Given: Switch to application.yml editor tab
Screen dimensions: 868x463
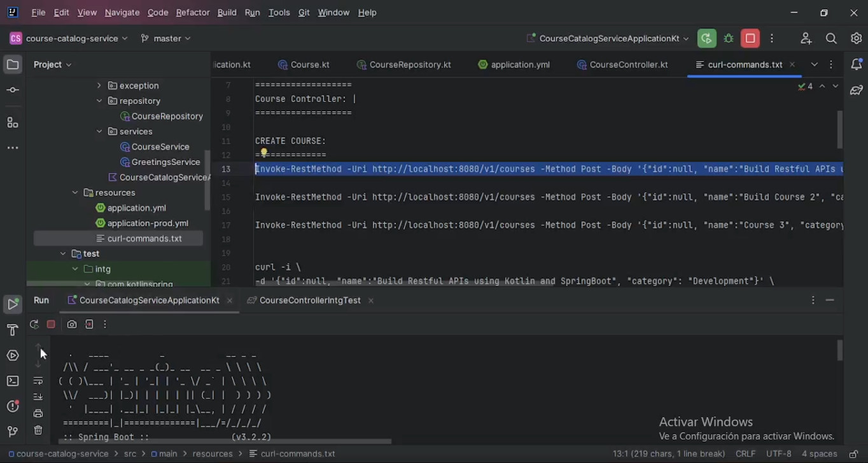Looking at the screenshot, I should (514, 64).
